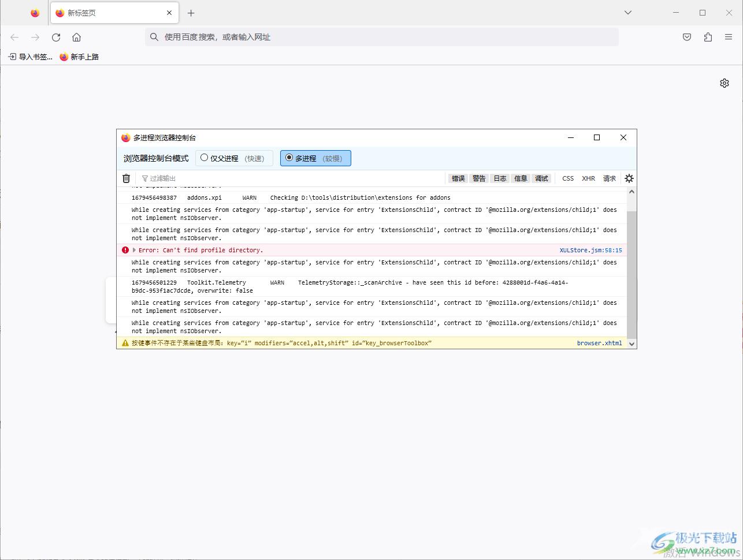Toggle the CSS filter
The image size is (743, 560).
(568, 178)
